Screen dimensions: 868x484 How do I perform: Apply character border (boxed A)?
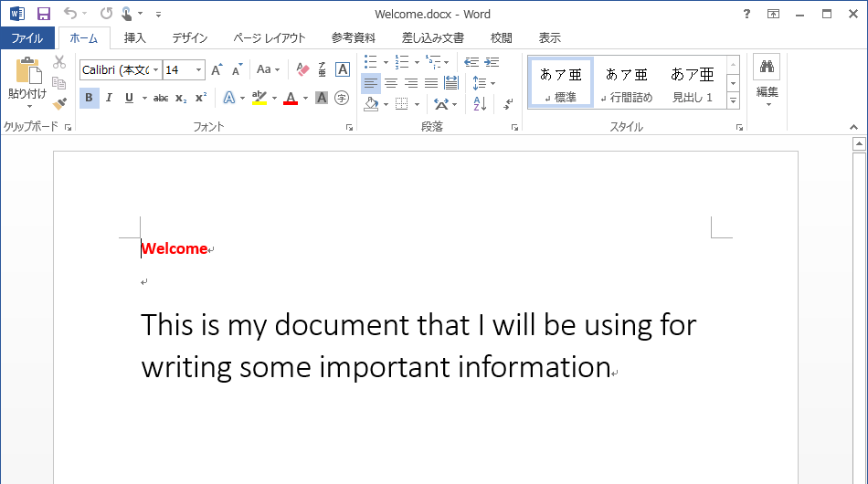pos(343,69)
